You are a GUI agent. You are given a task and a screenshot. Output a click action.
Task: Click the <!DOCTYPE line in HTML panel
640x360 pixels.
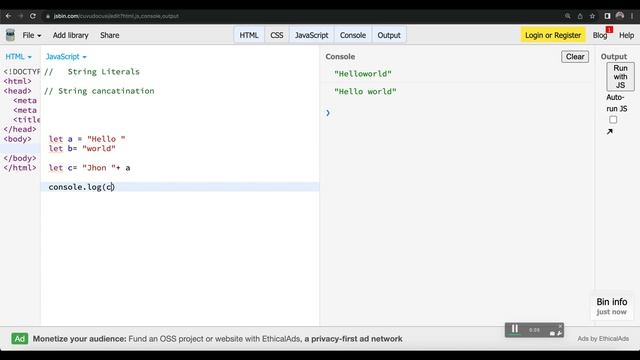22,72
